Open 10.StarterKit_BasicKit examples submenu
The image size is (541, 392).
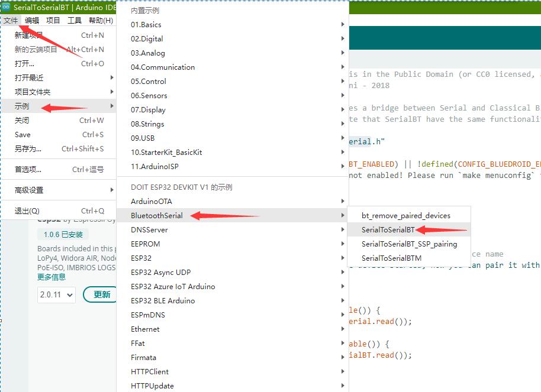pyautogui.click(x=233, y=152)
